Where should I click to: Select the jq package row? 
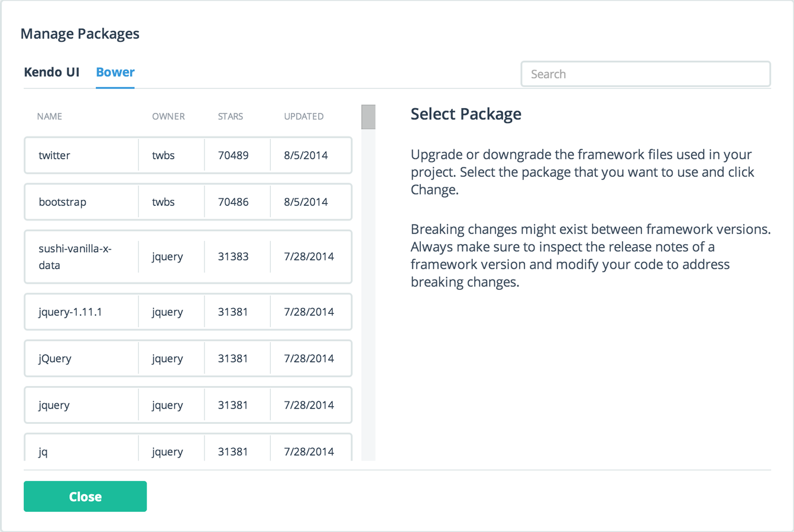(188, 447)
